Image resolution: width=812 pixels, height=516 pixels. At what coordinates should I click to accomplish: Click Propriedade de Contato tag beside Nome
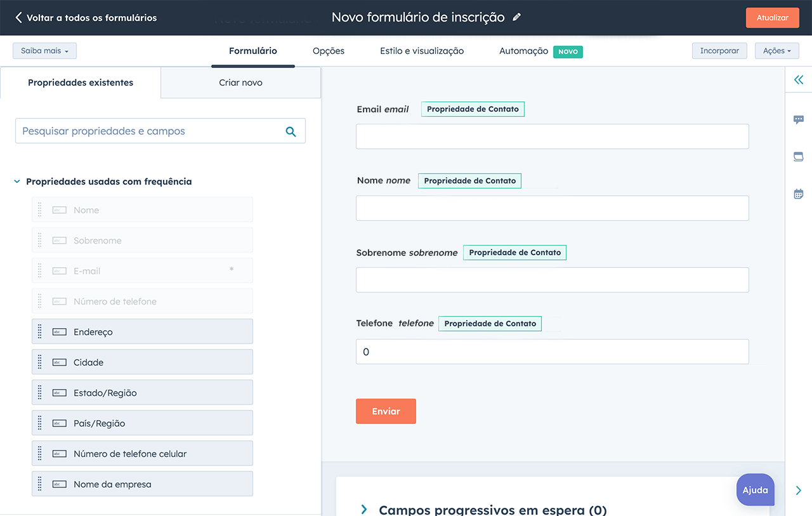point(469,181)
